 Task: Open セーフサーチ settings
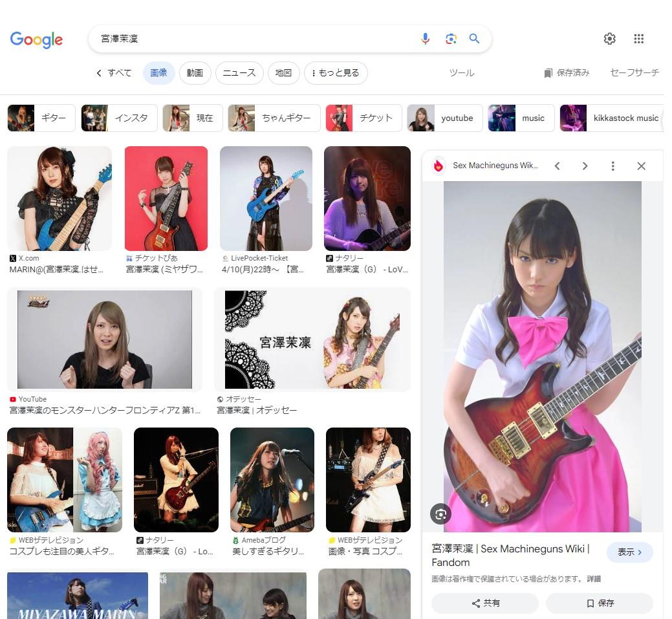[x=634, y=73]
